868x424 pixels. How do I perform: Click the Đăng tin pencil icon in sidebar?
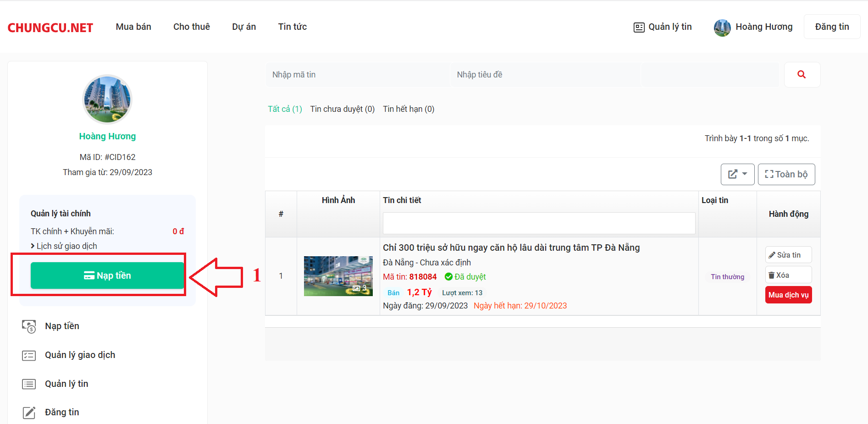[x=29, y=413]
